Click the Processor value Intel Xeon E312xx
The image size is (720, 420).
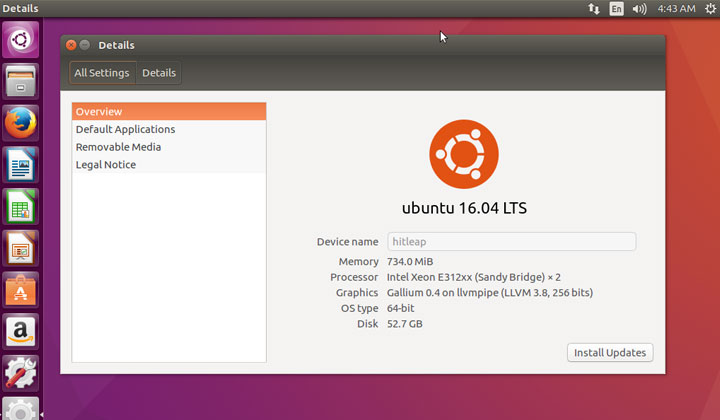click(x=473, y=277)
